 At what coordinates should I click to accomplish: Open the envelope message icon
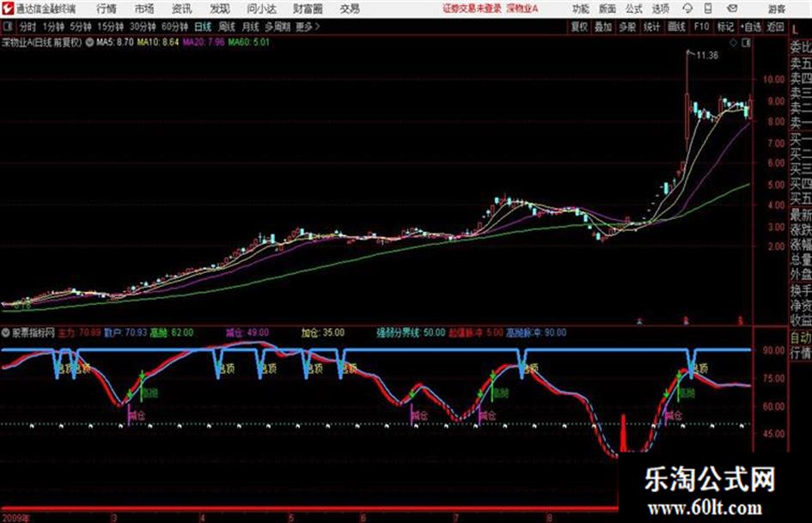pos(732,9)
